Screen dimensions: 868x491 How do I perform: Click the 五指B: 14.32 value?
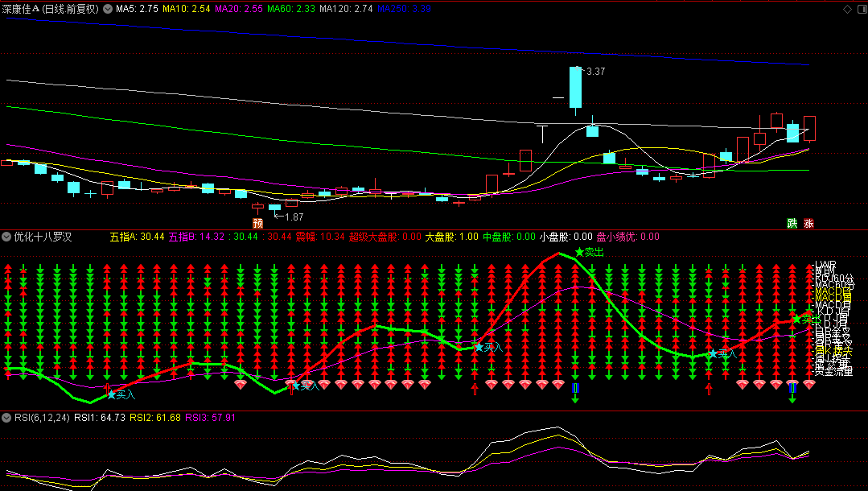[196, 237]
